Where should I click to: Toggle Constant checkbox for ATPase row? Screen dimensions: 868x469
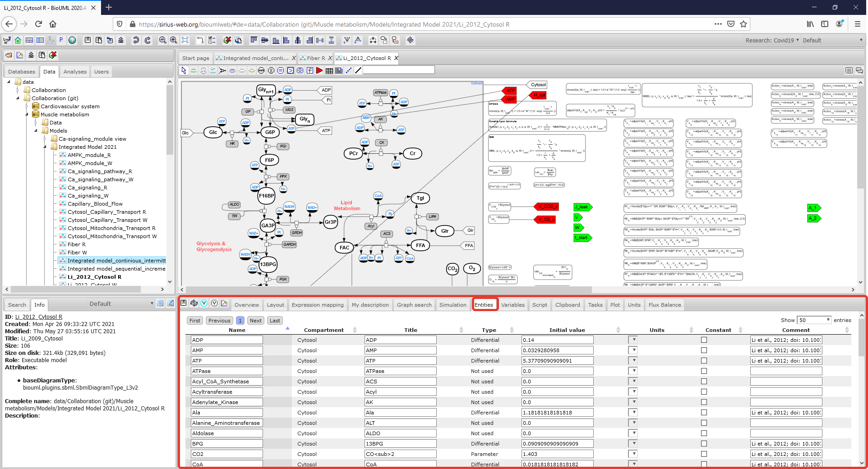point(704,371)
